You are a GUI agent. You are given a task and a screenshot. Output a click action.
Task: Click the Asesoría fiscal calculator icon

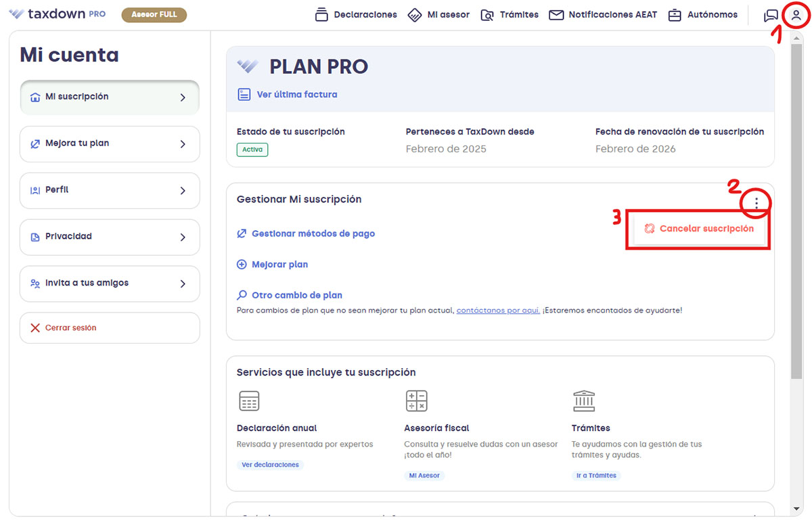(x=416, y=401)
